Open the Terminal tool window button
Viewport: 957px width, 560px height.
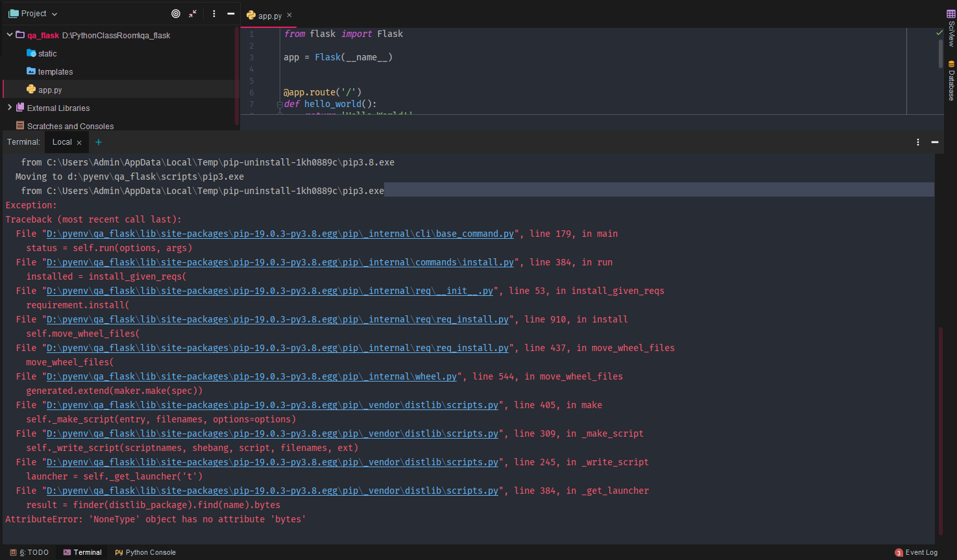[82, 552]
